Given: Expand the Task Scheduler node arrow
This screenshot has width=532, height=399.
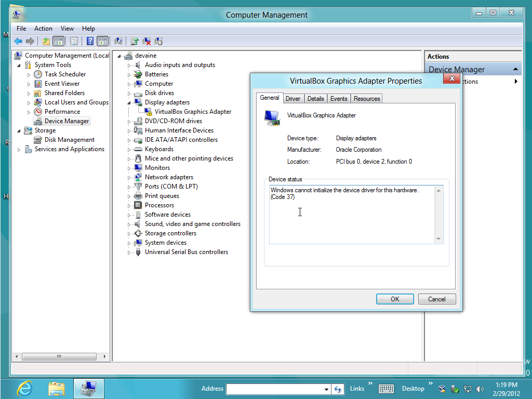Looking at the screenshot, I should (29, 75).
